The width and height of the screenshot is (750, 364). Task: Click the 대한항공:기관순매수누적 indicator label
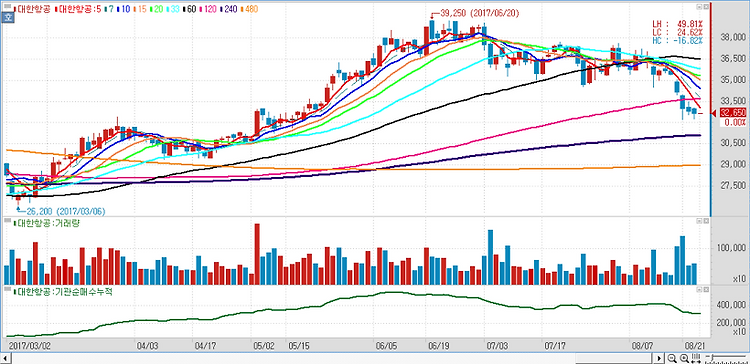click(62, 291)
